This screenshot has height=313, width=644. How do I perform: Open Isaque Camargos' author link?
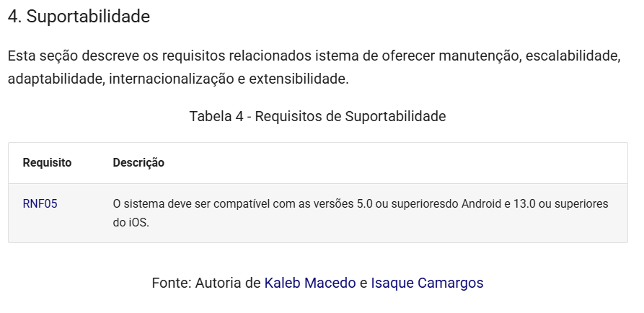[427, 283]
